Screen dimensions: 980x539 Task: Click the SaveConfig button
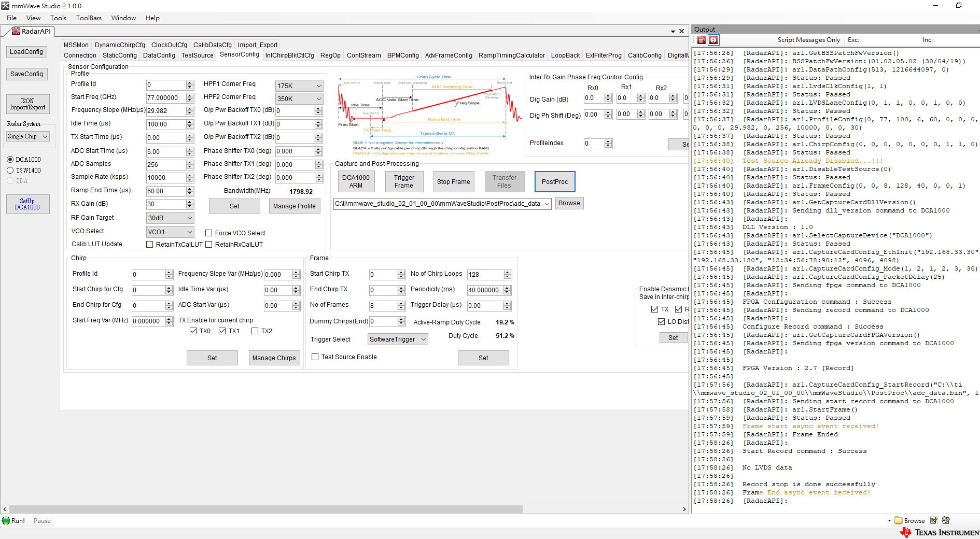tap(26, 74)
